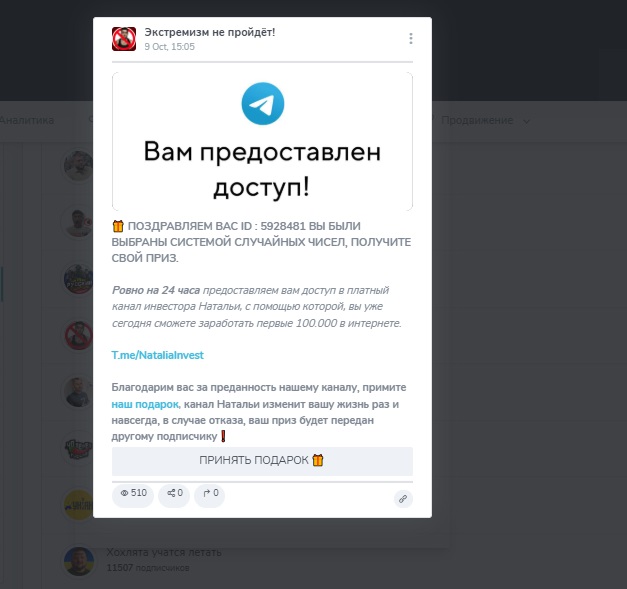Click channel title Экстремизм не пройдёт!
The height and width of the screenshot is (589, 627).
point(210,32)
